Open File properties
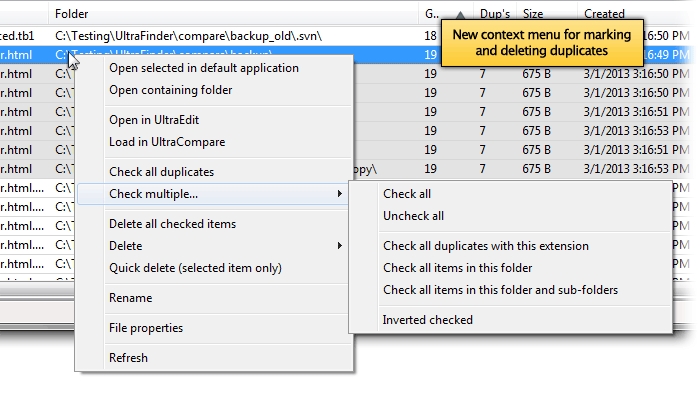Screen dimensions: 700x398 [x=146, y=328]
